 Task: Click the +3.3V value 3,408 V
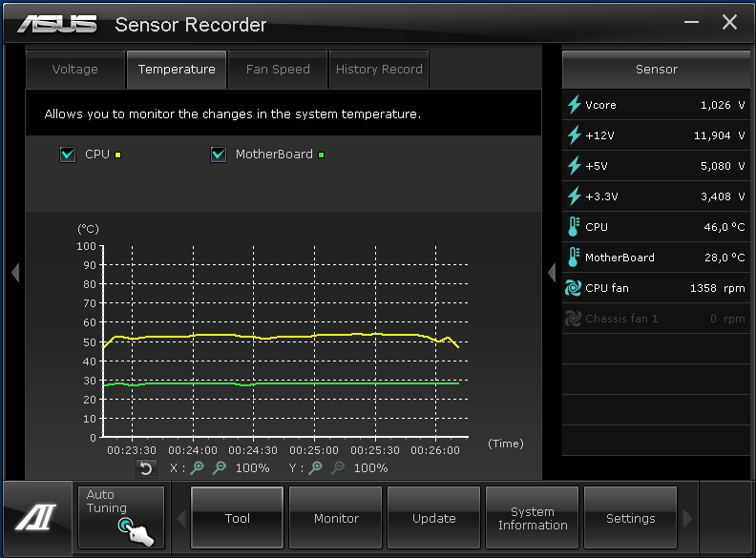pos(723,196)
